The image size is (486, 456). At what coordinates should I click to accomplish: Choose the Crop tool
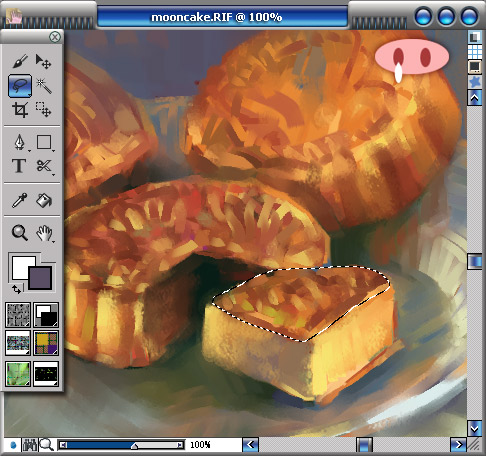20,110
